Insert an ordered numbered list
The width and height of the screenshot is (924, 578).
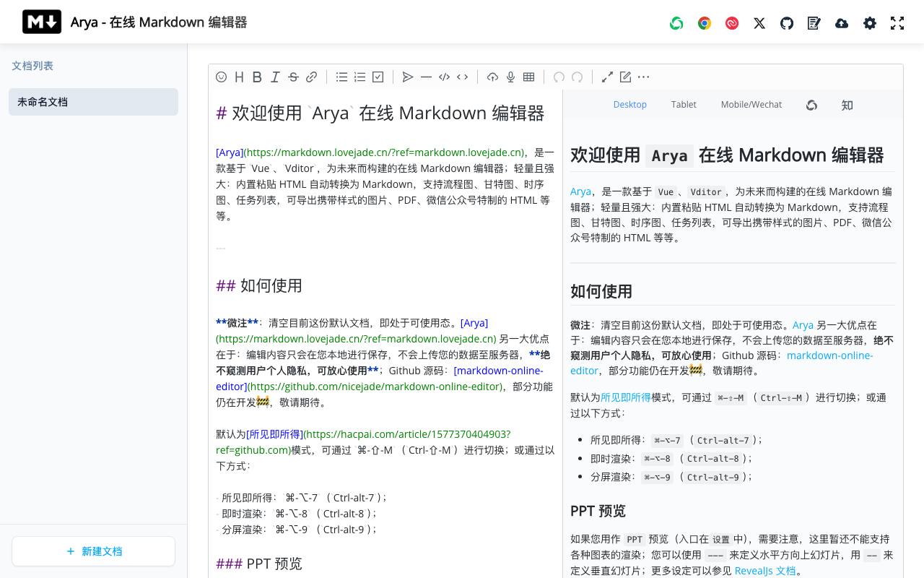(x=359, y=77)
